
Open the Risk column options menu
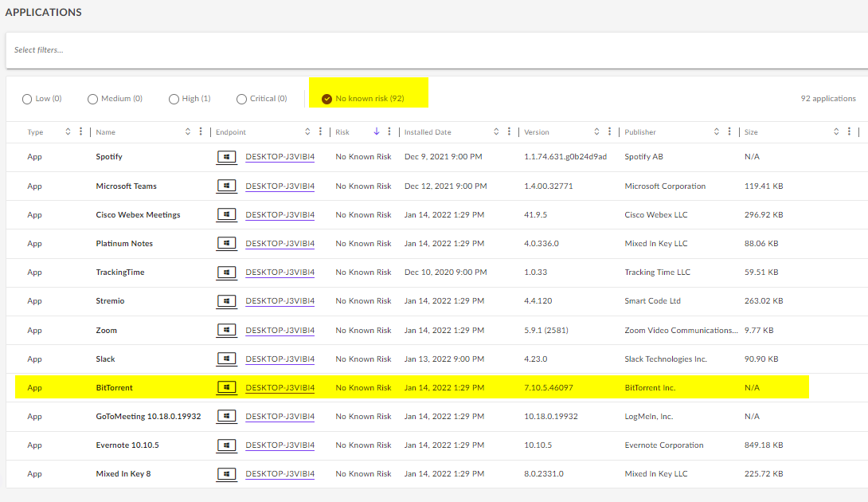389,131
